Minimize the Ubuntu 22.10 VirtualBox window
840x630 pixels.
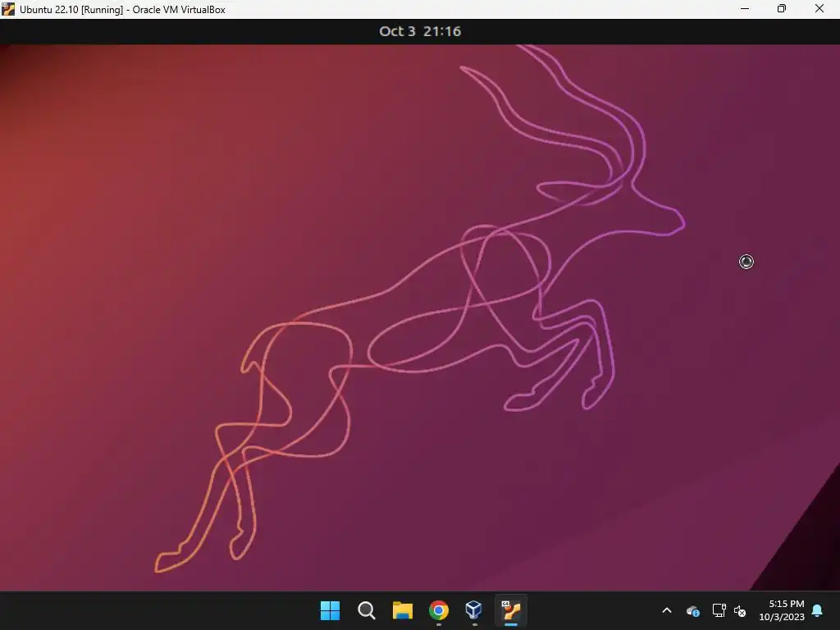pyautogui.click(x=745, y=9)
